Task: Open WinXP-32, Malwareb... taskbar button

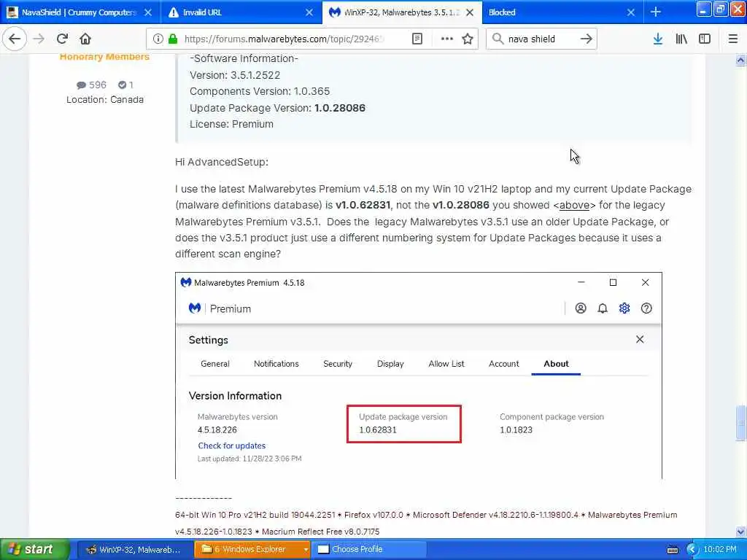Action: click(x=134, y=550)
